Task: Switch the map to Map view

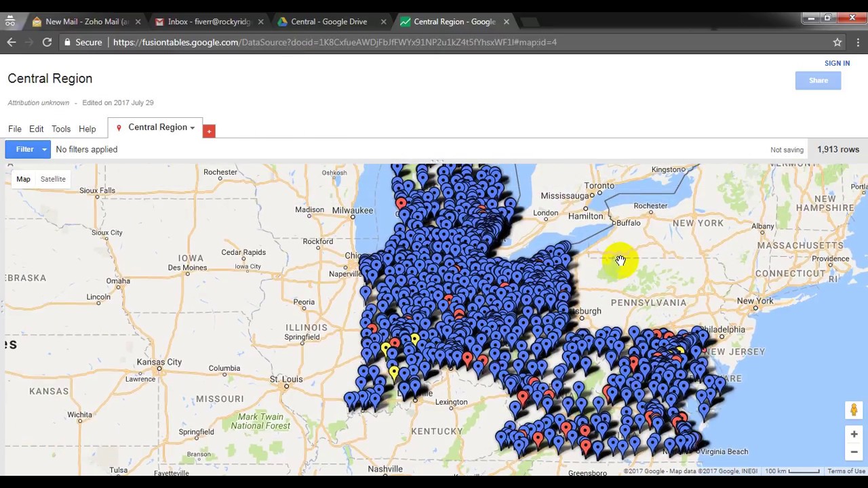Action: 23,179
